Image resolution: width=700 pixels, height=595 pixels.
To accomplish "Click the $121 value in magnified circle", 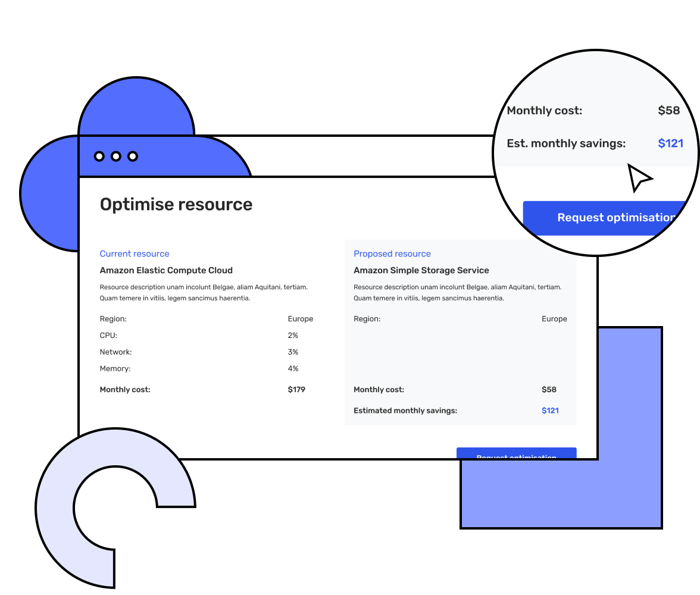I will [x=670, y=143].
